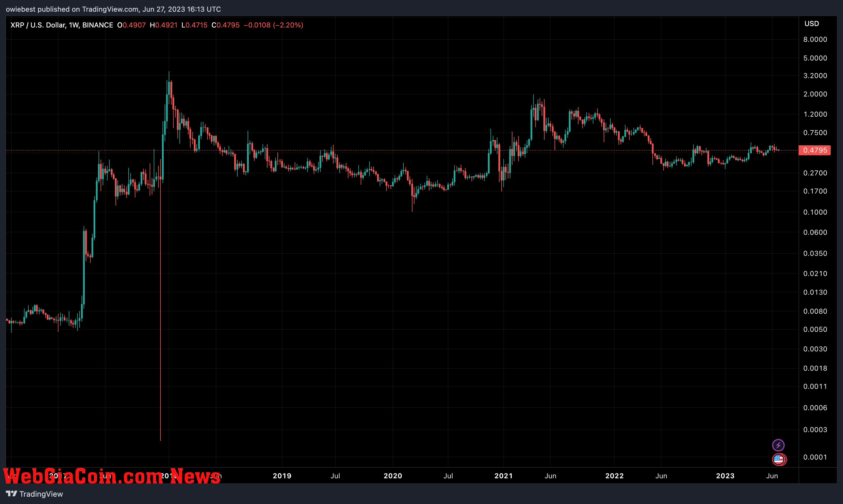Click the 0.0001 price scale label

click(x=815, y=458)
